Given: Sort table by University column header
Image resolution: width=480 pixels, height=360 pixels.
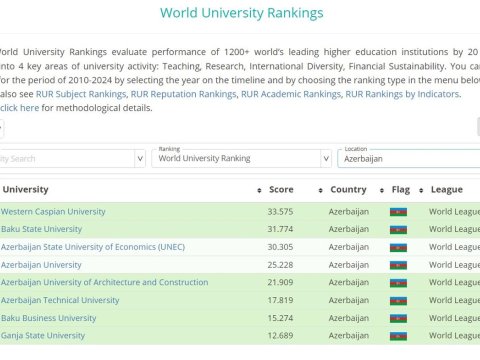Looking at the screenshot, I should [25, 190].
